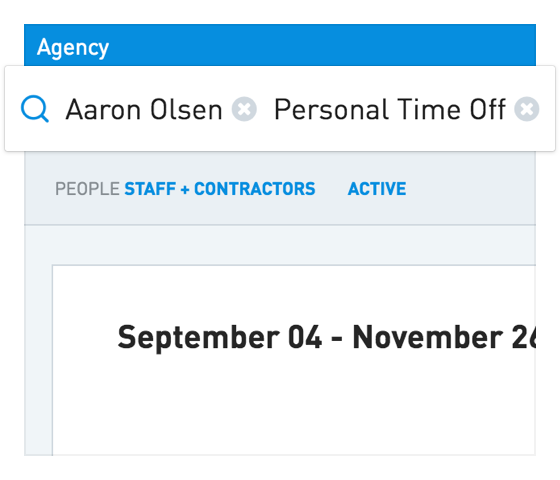
Task: Open the Staff + Contractors people dropdown
Action: click(220, 189)
